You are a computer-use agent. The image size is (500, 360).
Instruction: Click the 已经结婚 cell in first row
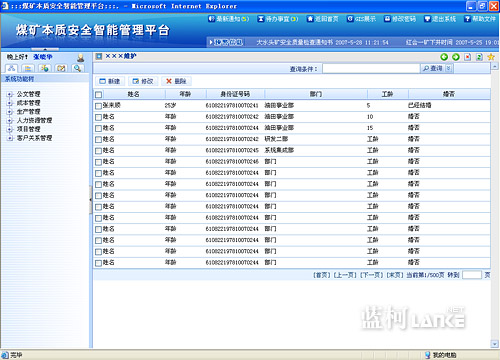[x=419, y=105]
